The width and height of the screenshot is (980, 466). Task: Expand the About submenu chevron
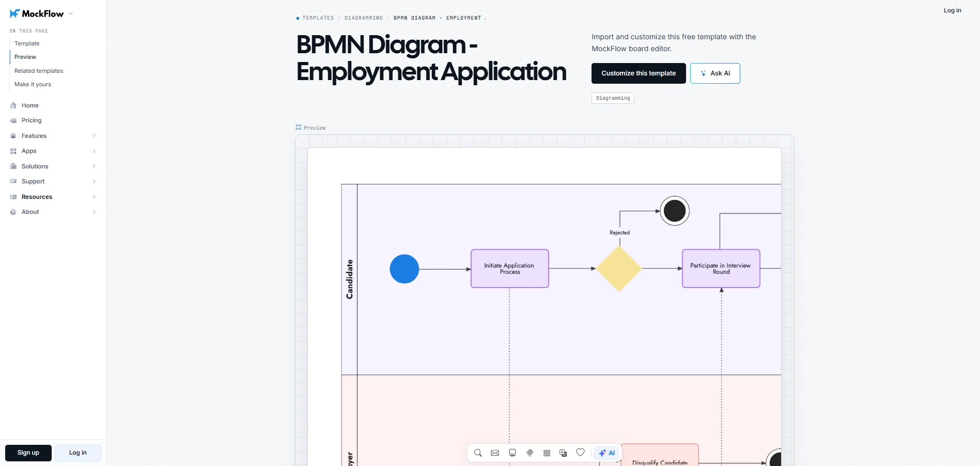click(x=94, y=212)
